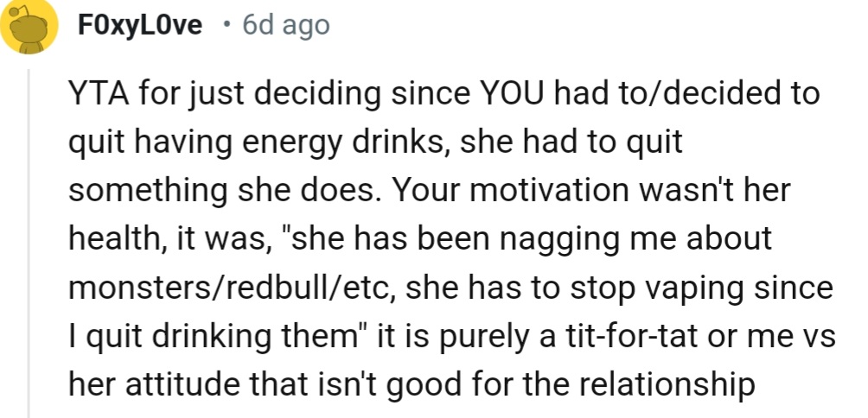Click the phrase "to/decided" in the first line

[x=697, y=93]
